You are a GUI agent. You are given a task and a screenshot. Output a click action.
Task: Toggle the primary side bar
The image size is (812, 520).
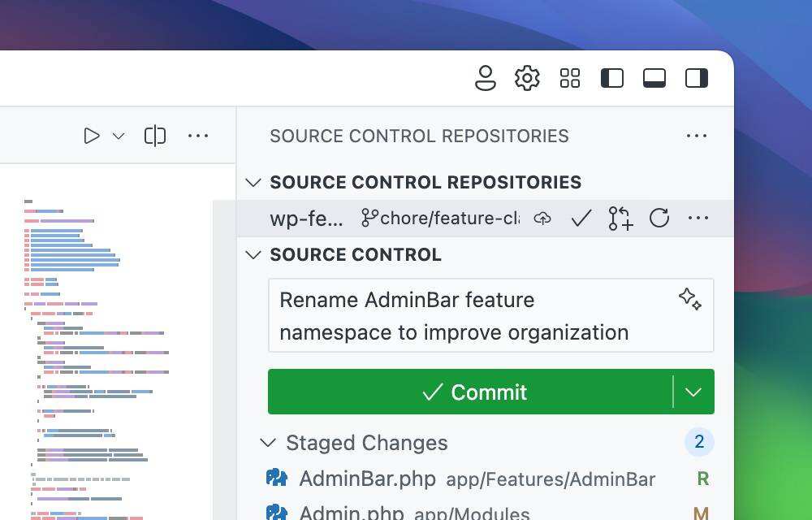[x=612, y=78]
